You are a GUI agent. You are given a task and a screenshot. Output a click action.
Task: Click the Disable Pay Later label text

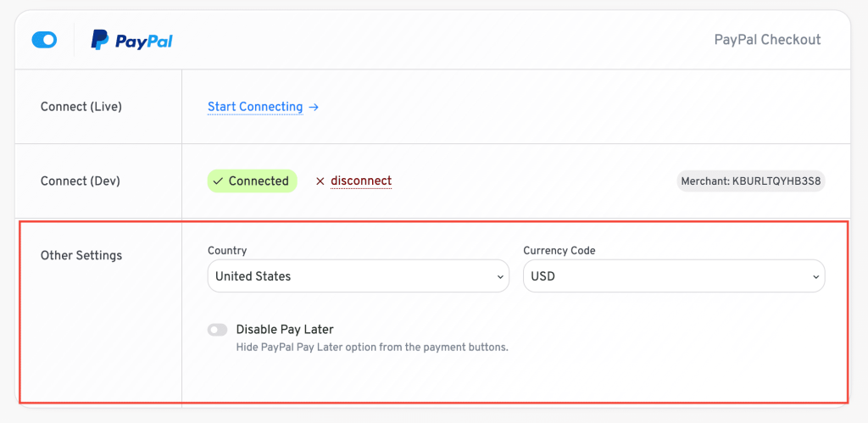point(285,330)
